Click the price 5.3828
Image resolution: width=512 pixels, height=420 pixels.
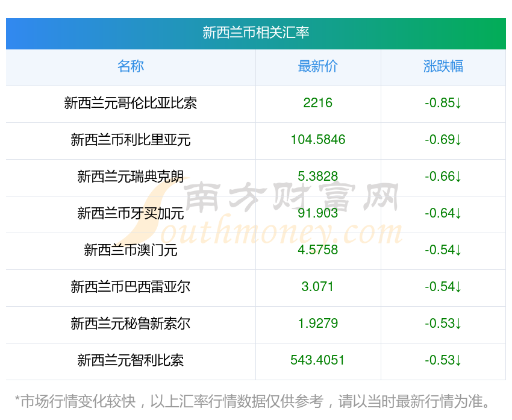tap(317, 177)
